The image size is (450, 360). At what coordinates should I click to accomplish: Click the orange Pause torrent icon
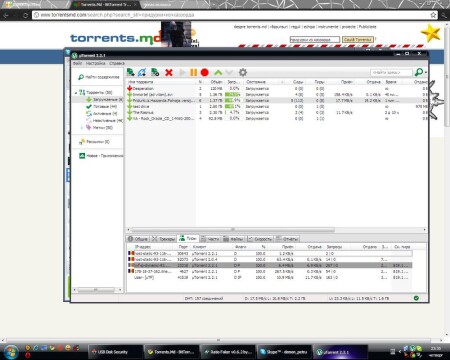[193, 72]
